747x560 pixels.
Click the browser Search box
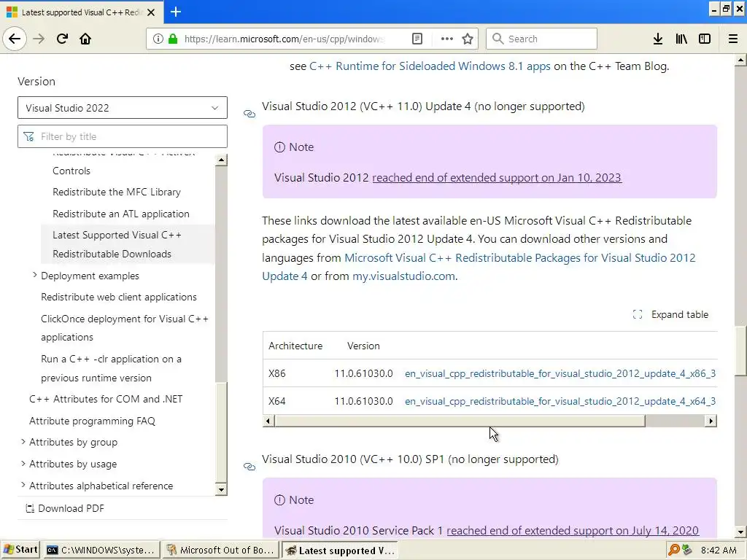pyautogui.click(x=542, y=39)
